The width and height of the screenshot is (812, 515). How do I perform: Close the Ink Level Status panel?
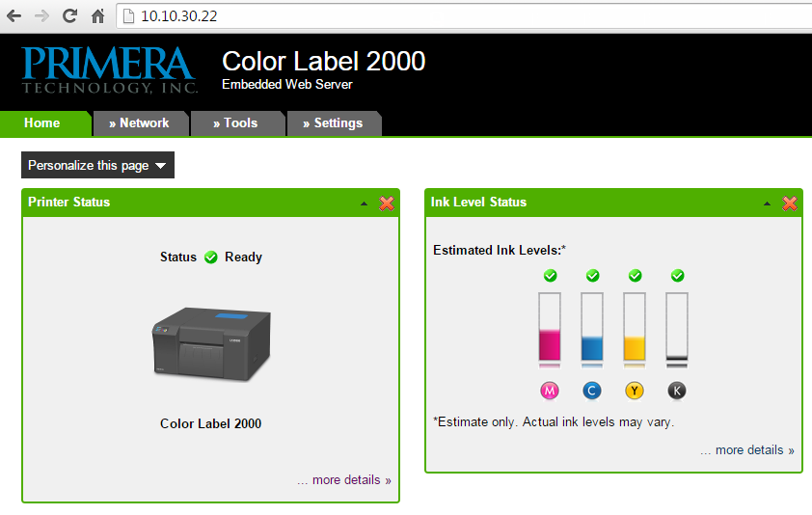pyautogui.click(x=789, y=203)
